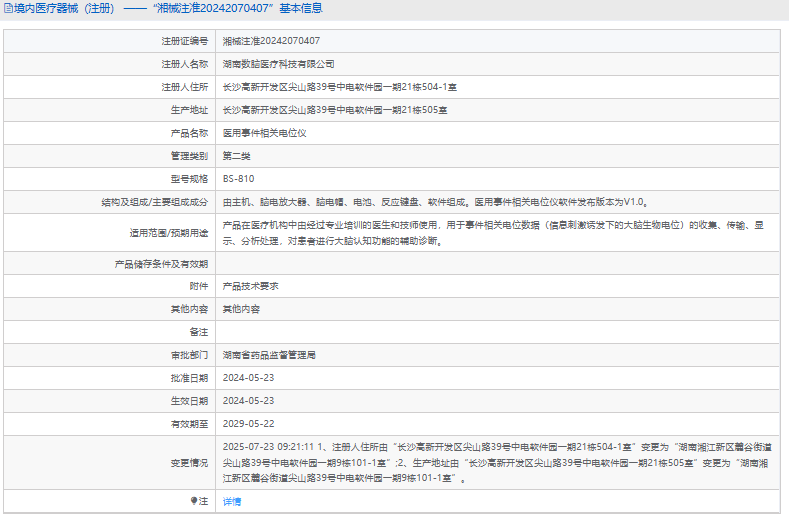Click the 批准日期 value 2024-05-23
This screenshot has width=789, height=515.
click(x=249, y=378)
